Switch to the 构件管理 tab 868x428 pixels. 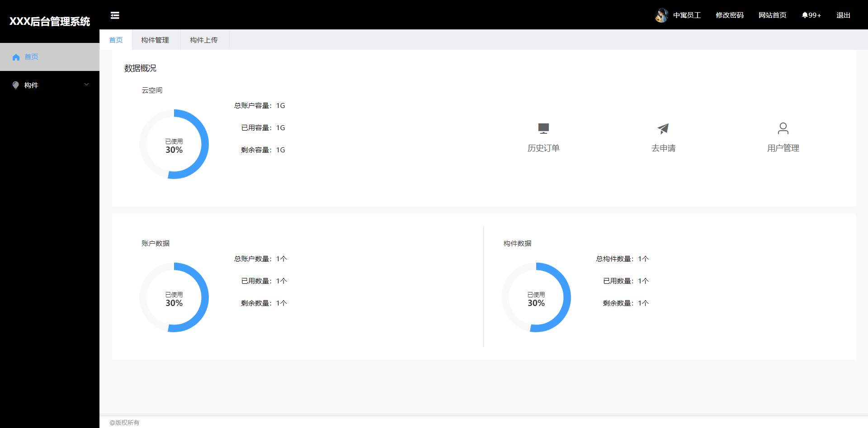[x=155, y=40]
